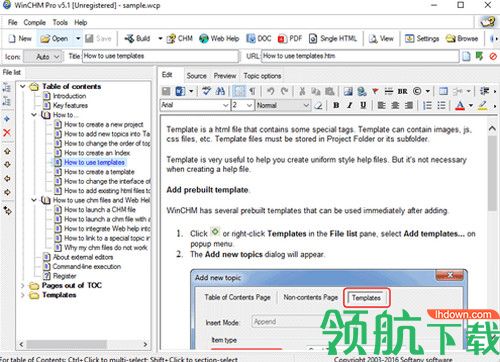Move the topic up with the arrow icon
This screenshot has height=362, width=500.
coord(7,151)
